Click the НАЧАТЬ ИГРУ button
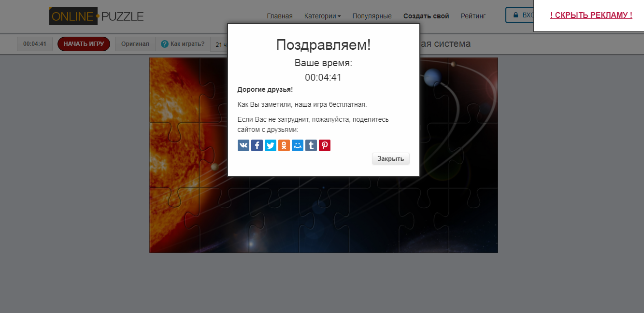Image resolution: width=644 pixels, height=313 pixels. (84, 44)
